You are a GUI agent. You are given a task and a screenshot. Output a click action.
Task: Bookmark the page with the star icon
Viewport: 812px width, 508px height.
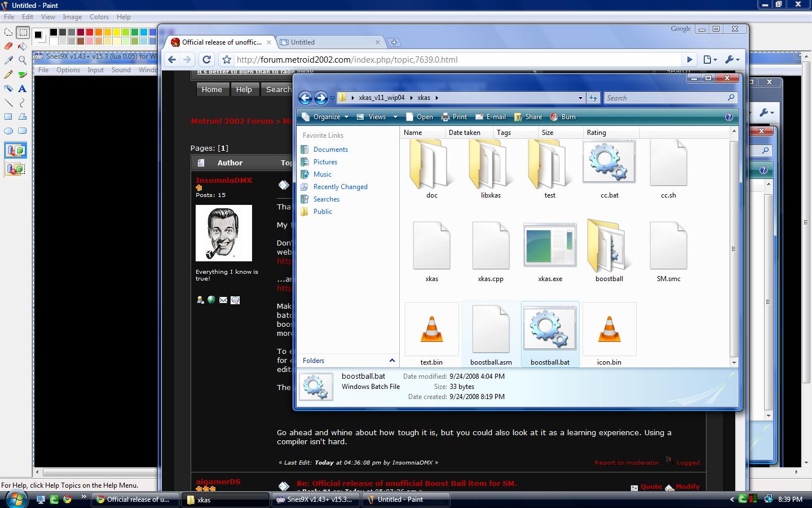pos(227,60)
